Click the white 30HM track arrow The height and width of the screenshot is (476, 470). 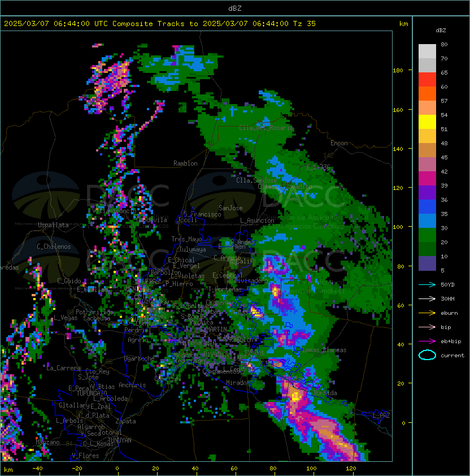tap(427, 298)
